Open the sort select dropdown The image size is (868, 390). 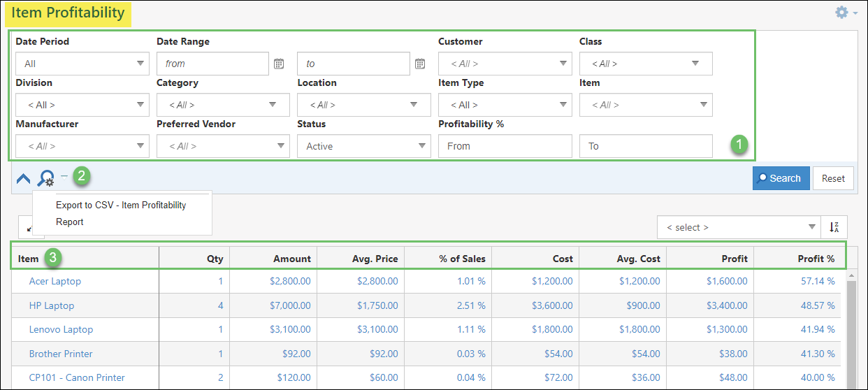point(739,227)
